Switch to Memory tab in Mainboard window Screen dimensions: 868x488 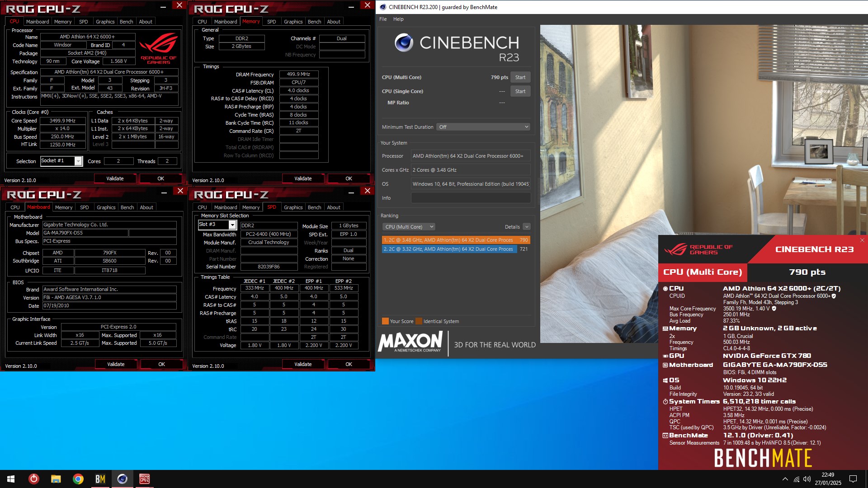pos(64,207)
